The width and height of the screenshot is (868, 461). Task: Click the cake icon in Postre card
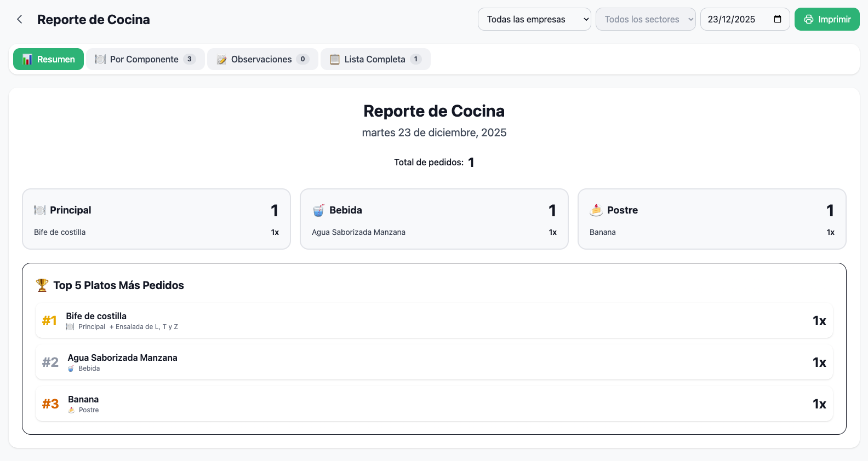click(596, 210)
